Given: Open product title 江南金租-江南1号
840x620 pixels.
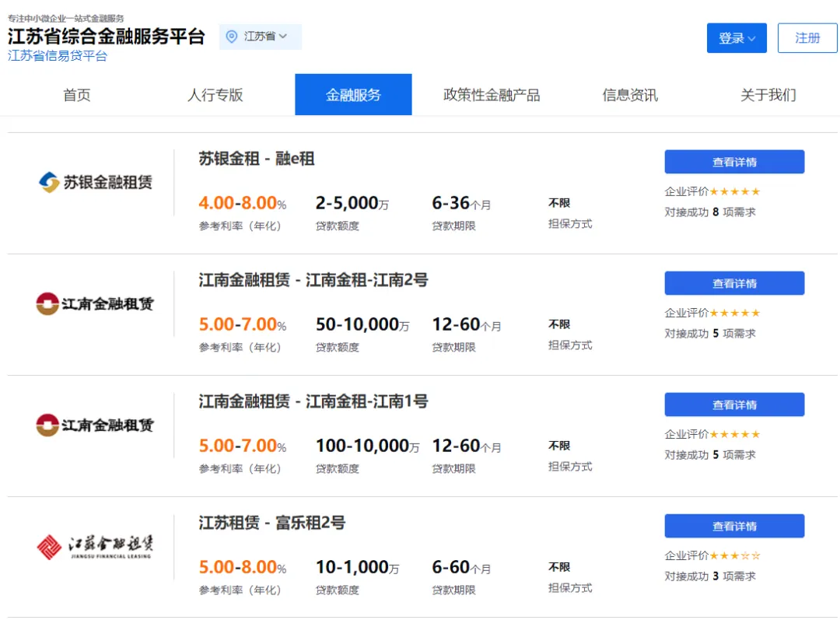Looking at the screenshot, I should (313, 401).
